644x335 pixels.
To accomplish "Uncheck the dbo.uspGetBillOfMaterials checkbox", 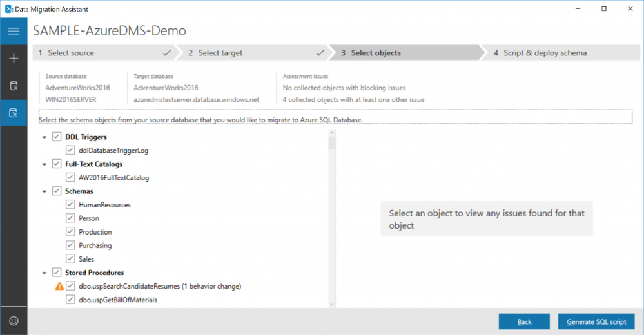I will 70,300.
